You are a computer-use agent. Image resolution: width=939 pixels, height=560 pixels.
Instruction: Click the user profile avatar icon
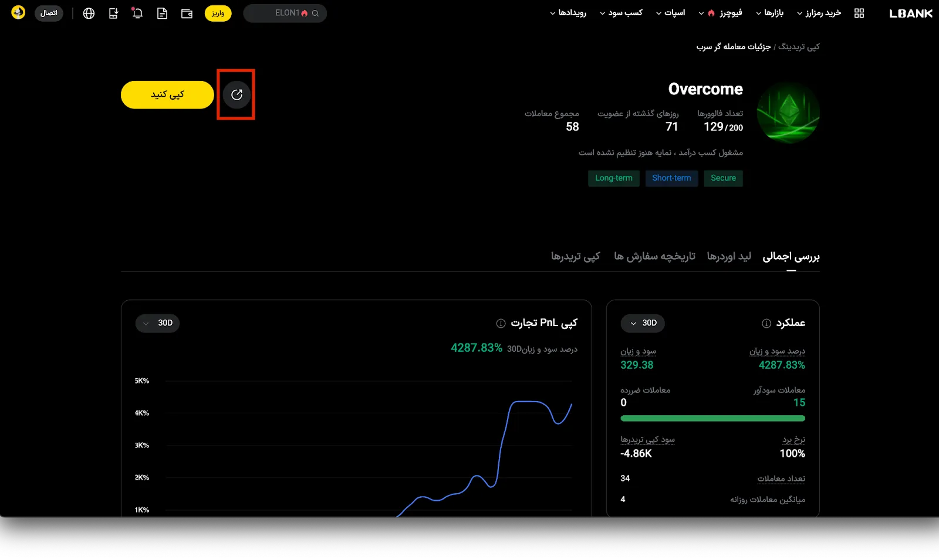click(x=18, y=12)
